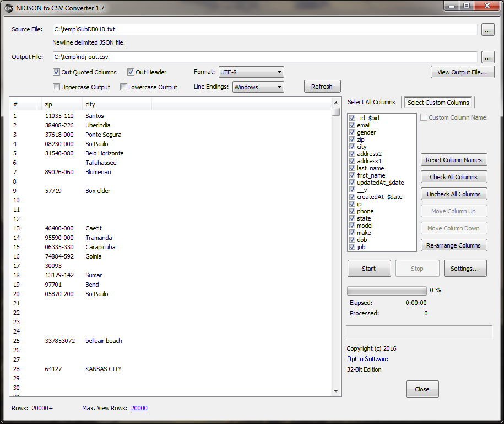Sort by the city column header

(116, 104)
